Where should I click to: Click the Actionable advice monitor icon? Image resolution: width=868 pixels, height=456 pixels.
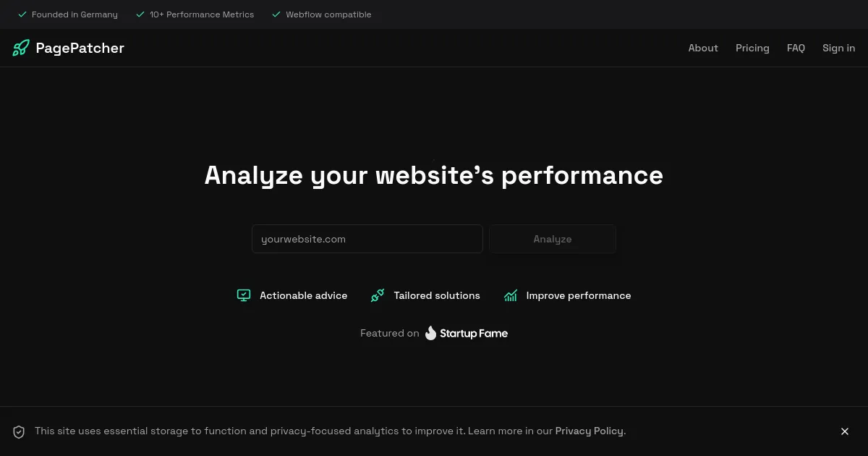click(x=244, y=295)
